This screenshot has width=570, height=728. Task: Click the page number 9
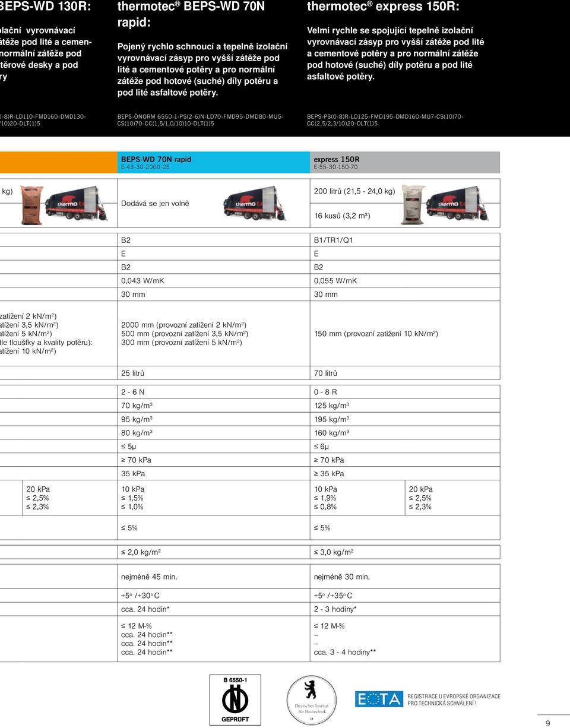(547, 723)
